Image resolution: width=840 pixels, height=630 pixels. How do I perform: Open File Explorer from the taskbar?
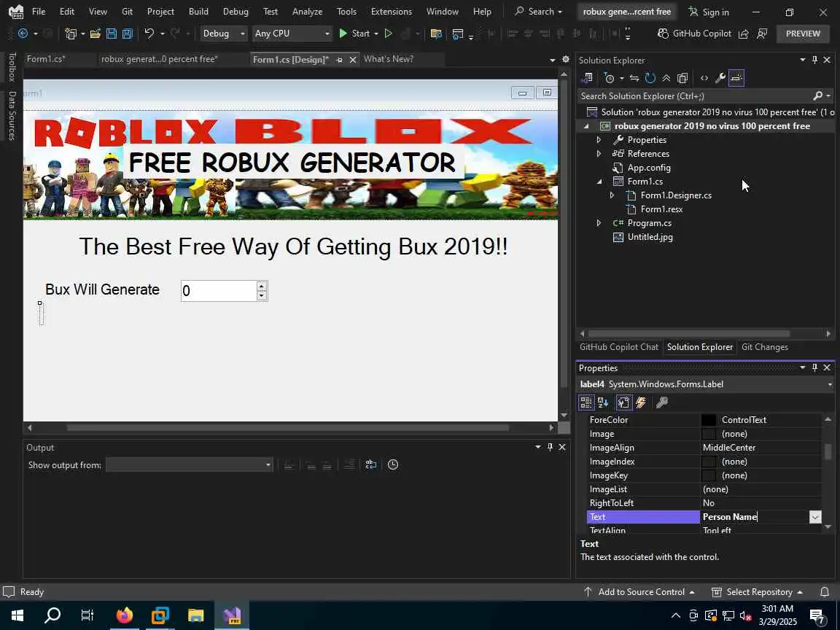point(196,615)
